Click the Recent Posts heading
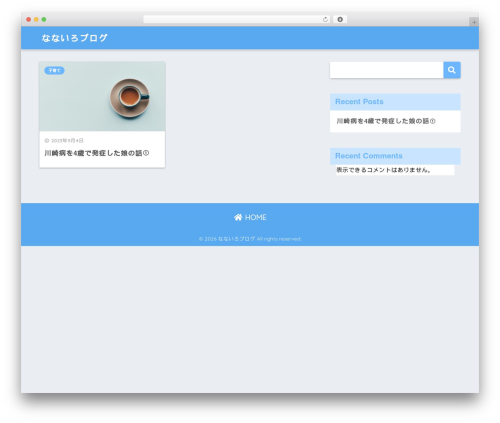 pyautogui.click(x=359, y=102)
